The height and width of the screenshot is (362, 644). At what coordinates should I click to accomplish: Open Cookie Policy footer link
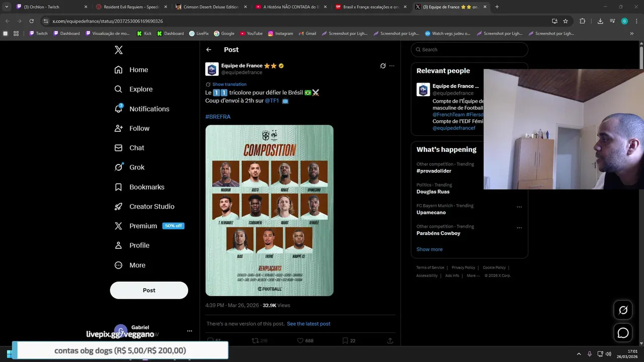[x=494, y=267]
